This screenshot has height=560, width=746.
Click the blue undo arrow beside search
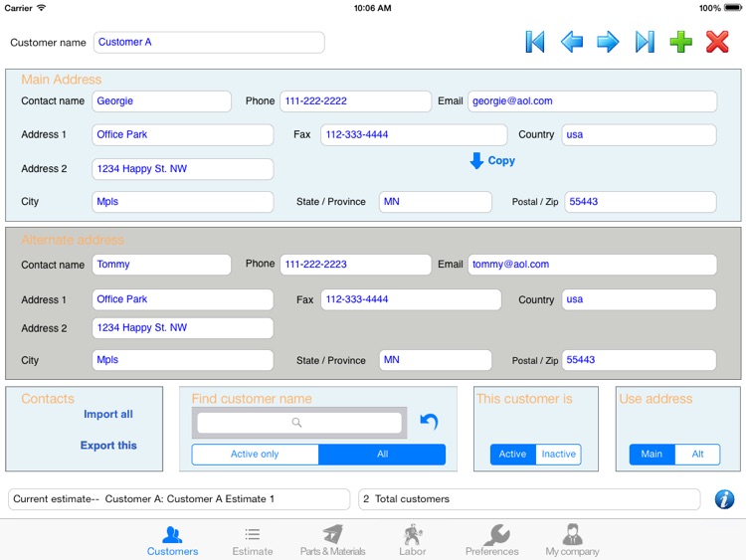click(x=429, y=422)
